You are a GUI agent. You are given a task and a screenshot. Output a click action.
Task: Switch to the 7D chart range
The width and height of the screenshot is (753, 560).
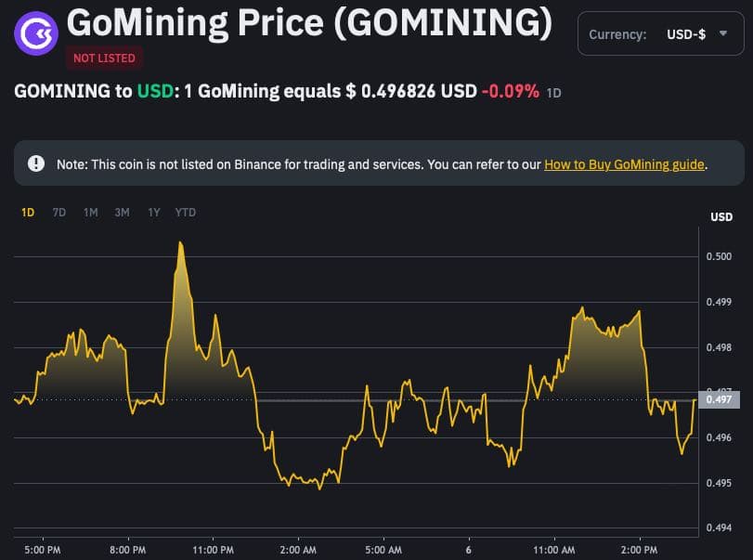tap(59, 213)
